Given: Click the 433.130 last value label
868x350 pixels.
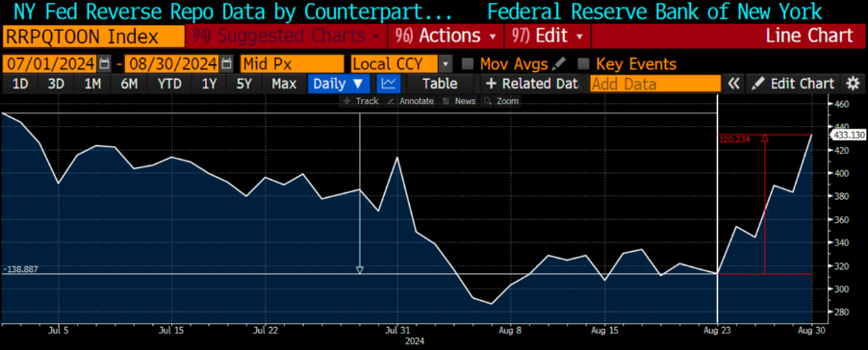Looking at the screenshot, I should click(848, 136).
